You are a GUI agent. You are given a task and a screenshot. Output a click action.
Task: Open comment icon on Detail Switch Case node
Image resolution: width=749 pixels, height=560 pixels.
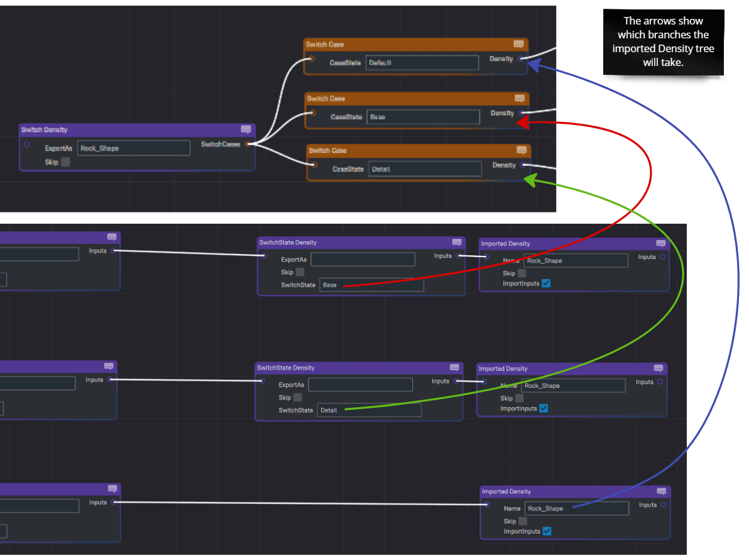(x=521, y=151)
